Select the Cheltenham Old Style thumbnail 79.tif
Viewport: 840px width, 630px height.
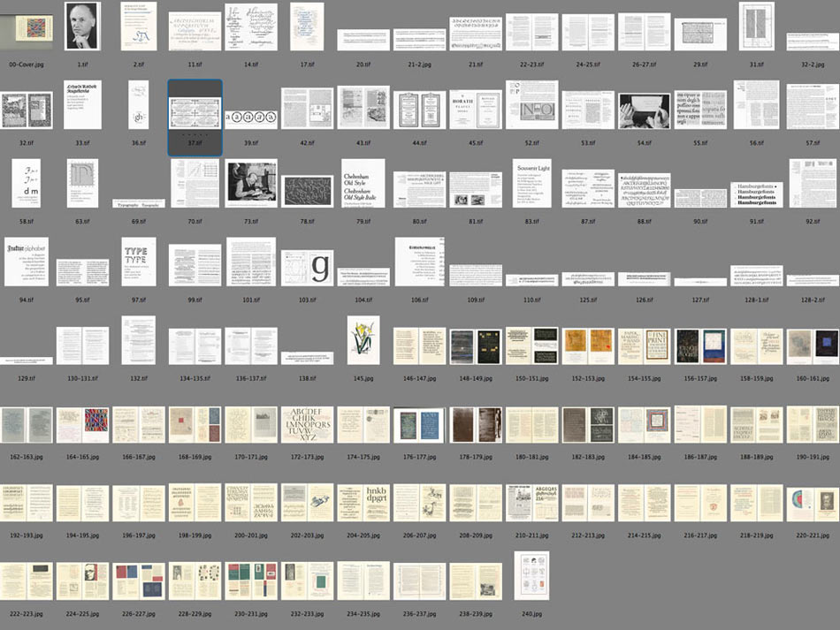tap(363, 184)
